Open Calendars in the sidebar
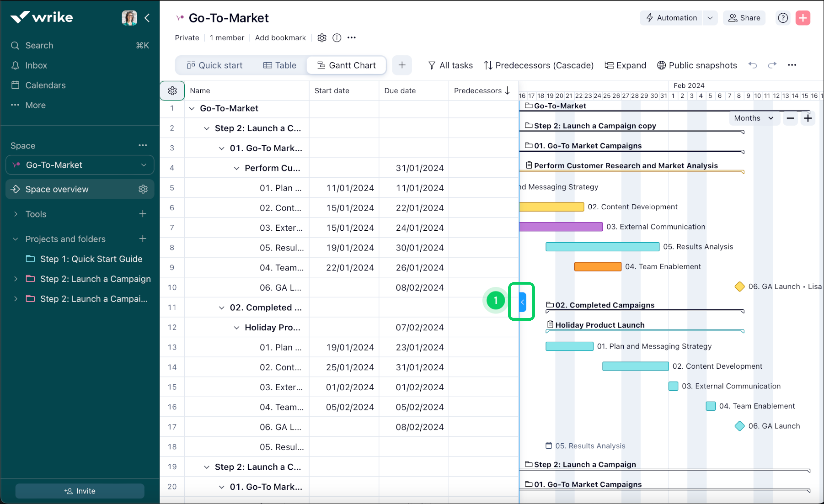 [x=44, y=85]
